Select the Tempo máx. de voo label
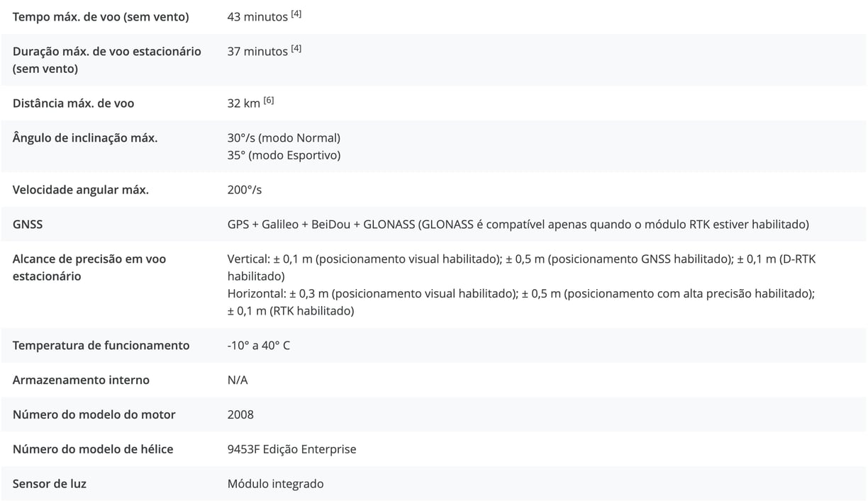The height and width of the screenshot is (503, 868). click(101, 16)
